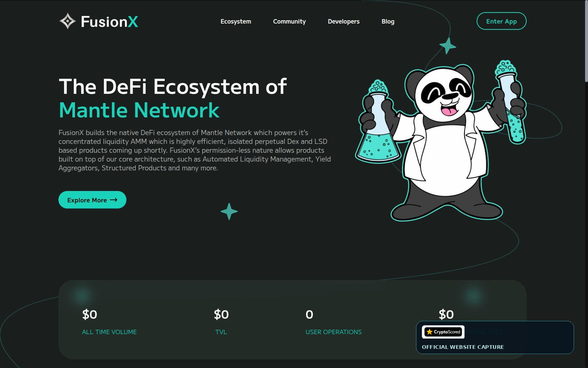The width and height of the screenshot is (588, 368).
Task: Open the Community menu
Action: pyautogui.click(x=289, y=21)
